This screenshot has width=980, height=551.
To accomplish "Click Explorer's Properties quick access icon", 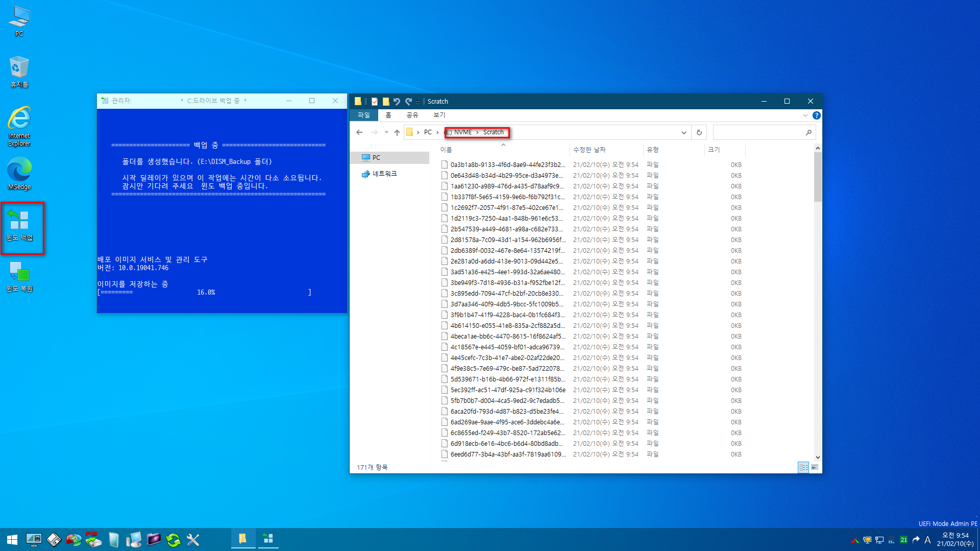I will pos(375,101).
